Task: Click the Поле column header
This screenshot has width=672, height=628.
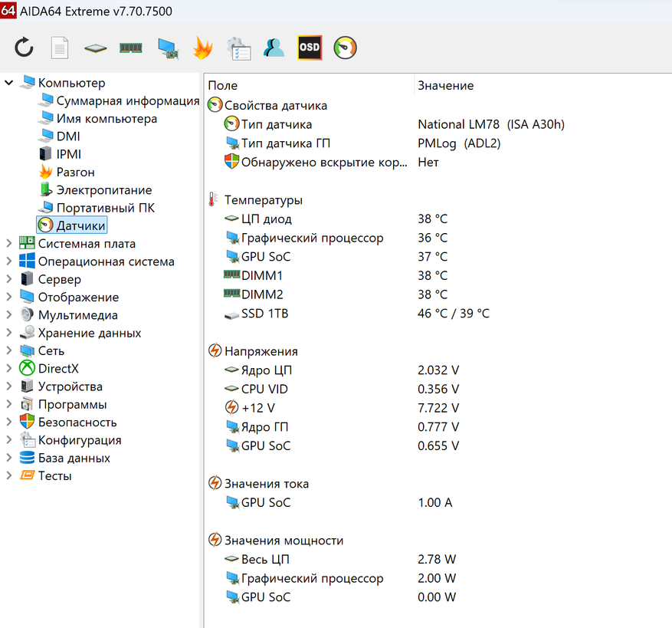Action: coord(223,86)
